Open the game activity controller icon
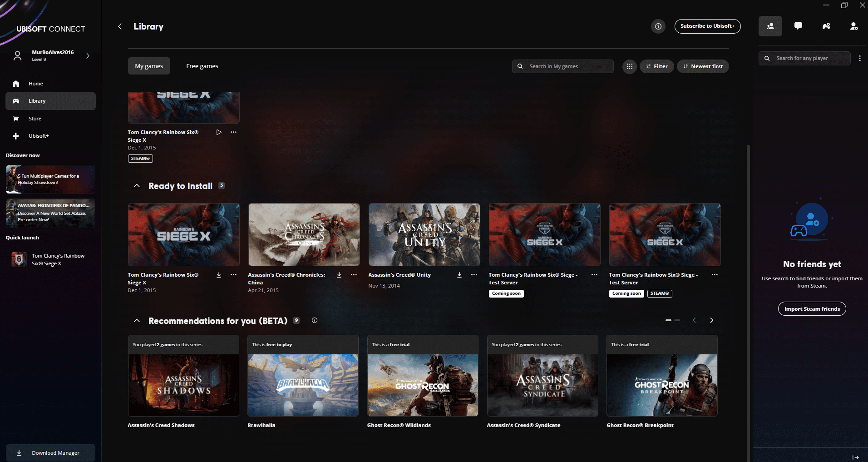Image resolution: width=868 pixels, height=462 pixels. point(826,26)
